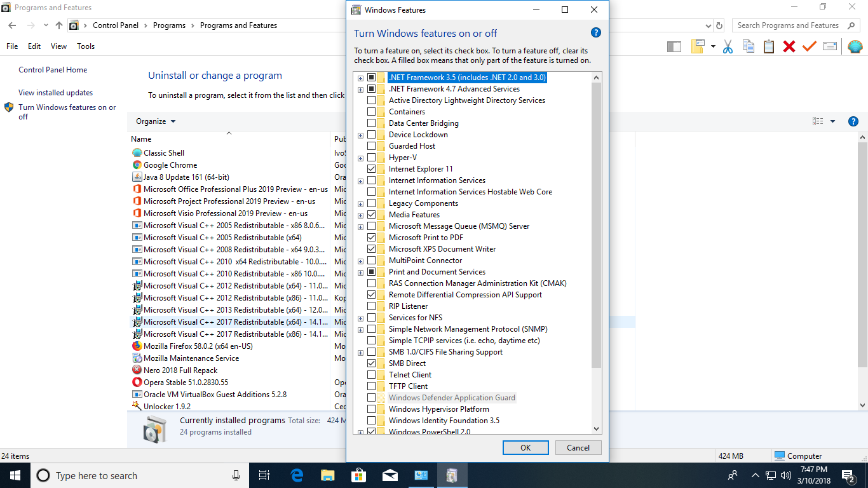
Task: Open the view options dropdown arrow
Action: click(x=832, y=121)
